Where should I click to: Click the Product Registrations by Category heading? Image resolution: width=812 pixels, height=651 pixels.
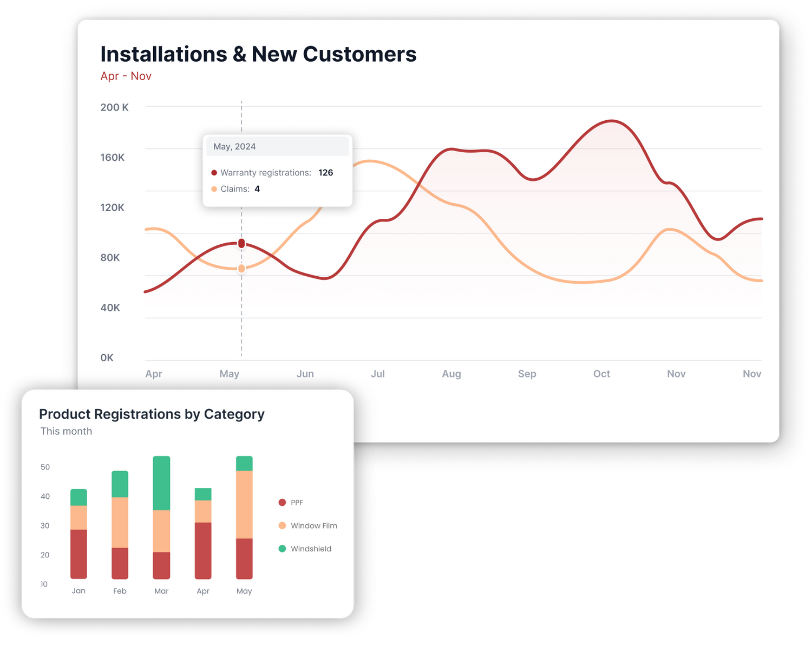[x=152, y=414]
